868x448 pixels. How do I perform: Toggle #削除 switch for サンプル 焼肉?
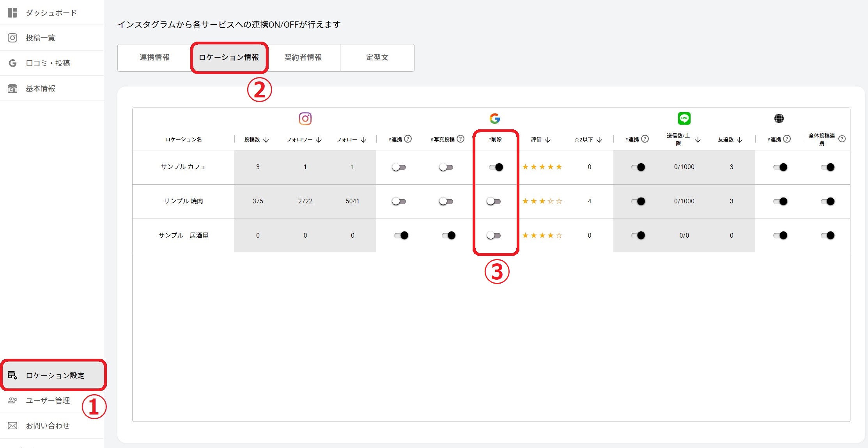tap(494, 201)
